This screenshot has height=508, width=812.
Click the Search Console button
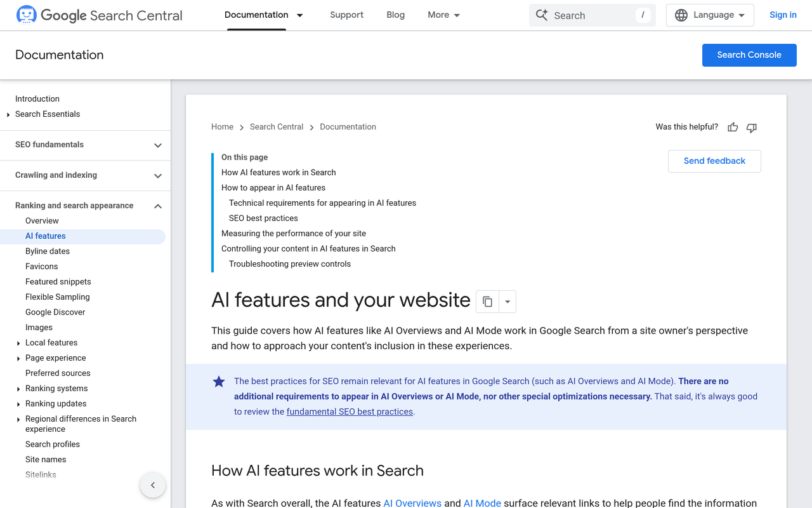coord(749,55)
